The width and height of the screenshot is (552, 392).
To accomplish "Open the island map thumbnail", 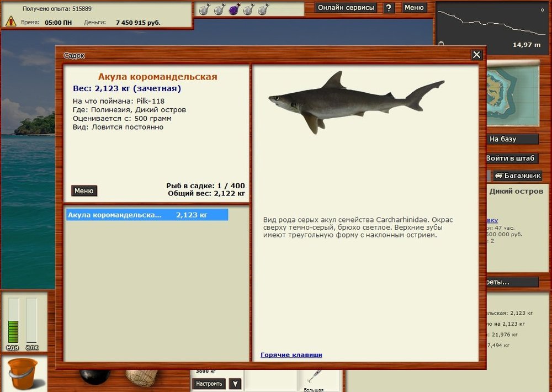I will (513, 94).
